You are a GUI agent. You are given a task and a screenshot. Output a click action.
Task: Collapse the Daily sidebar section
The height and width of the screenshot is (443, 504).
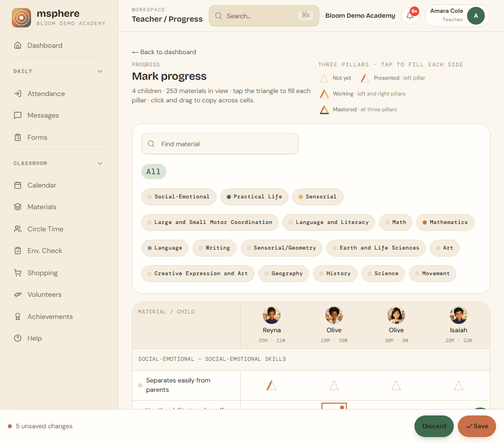100,71
